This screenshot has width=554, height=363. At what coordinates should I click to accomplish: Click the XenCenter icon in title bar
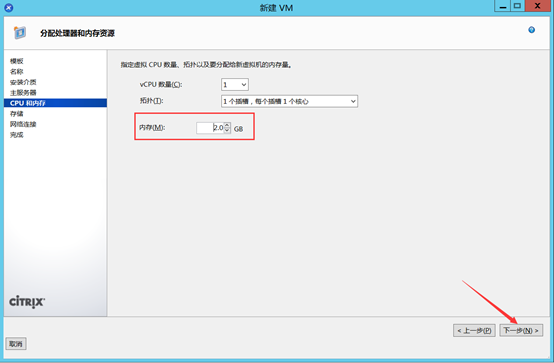click(x=9, y=7)
